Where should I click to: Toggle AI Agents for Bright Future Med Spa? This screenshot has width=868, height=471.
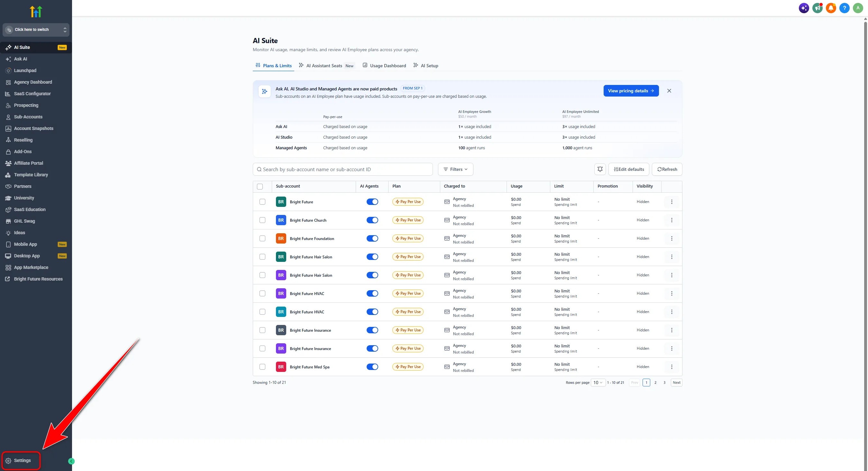[372, 367]
